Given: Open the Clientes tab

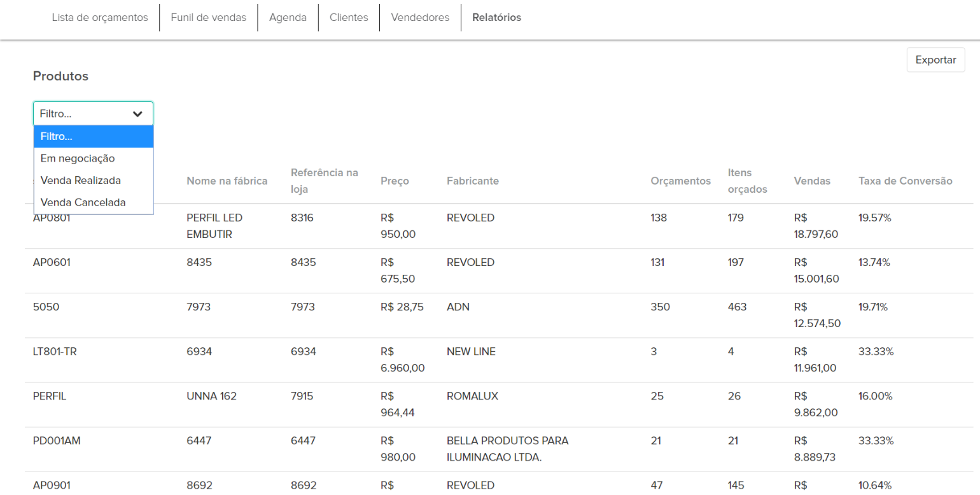Looking at the screenshot, I should tap(349, 17).
